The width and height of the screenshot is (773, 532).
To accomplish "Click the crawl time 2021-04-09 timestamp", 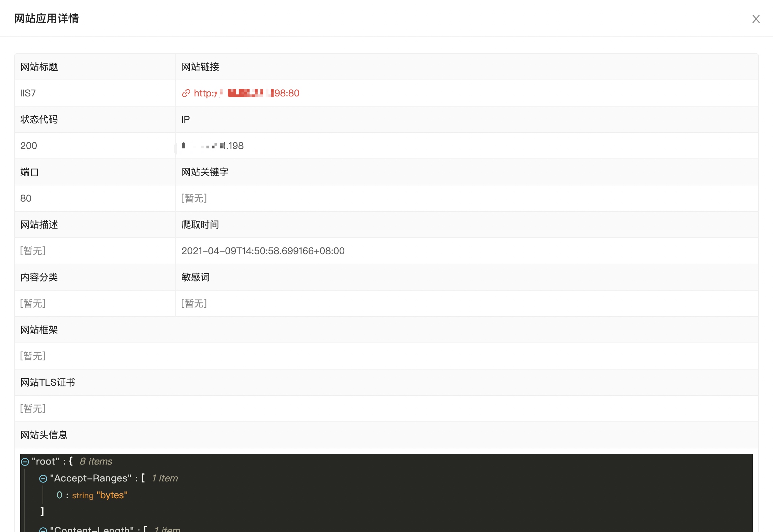I will [x=263, y=251].
